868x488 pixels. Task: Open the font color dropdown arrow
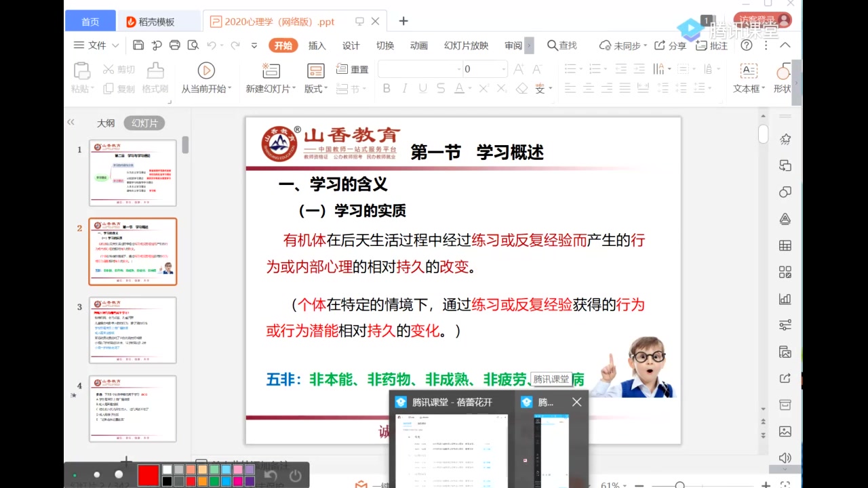469,89
